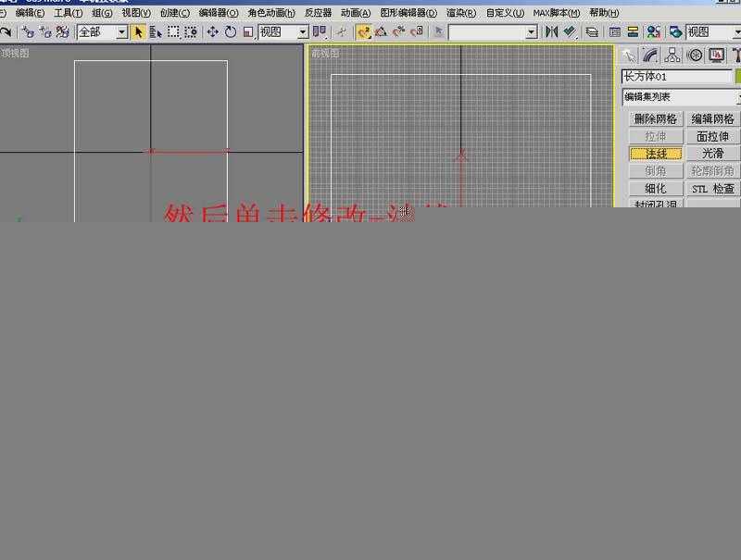Open the render type 视图 dropdown
This screenshot has height=560, width=741.
click(713, 32)
